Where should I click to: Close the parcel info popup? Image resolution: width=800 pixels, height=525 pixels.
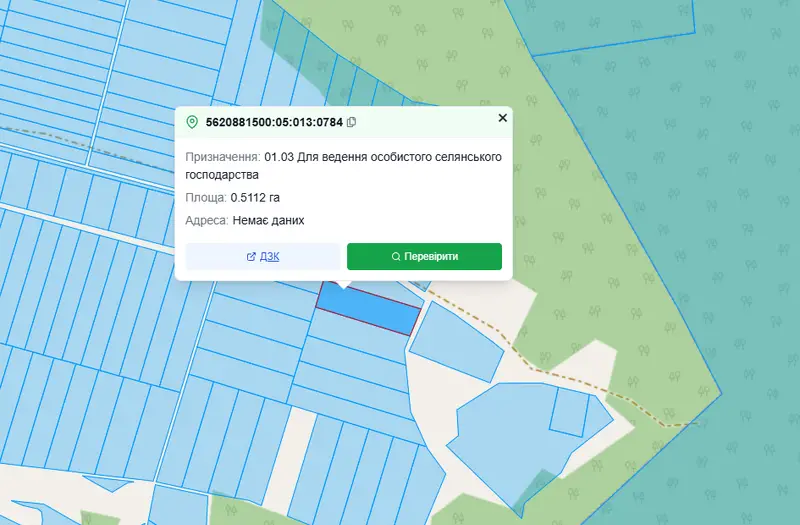pos(503,118)
